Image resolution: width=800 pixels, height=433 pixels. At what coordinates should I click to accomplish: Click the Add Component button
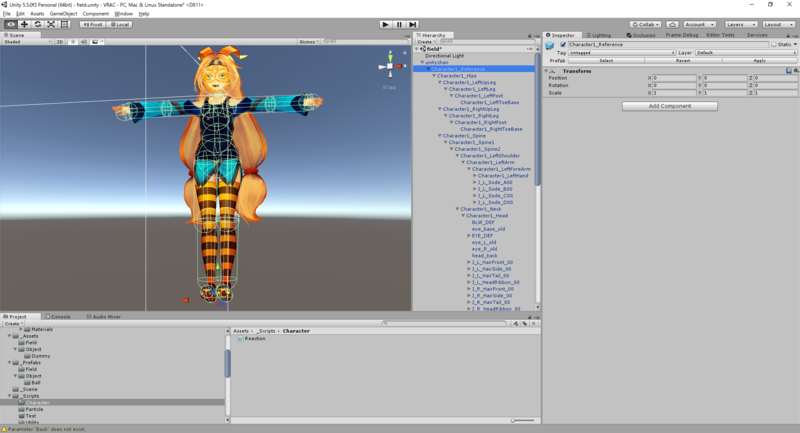point(669,106)
